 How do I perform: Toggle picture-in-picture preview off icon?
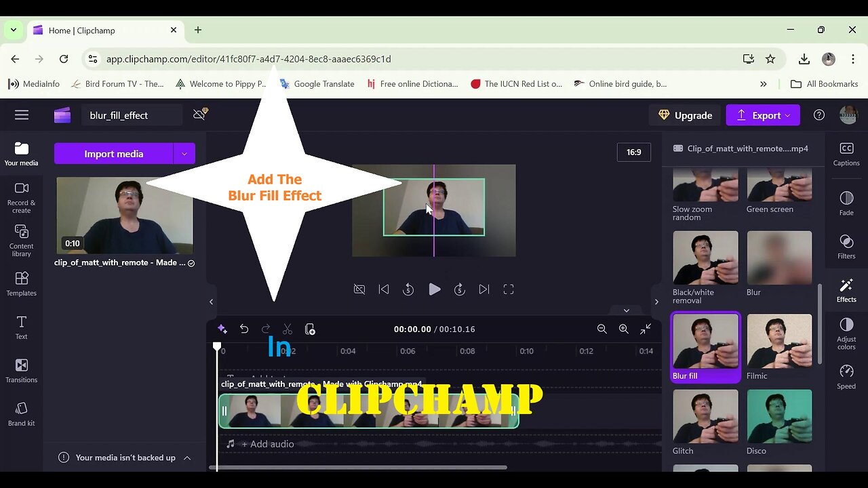tap(359, 289)
